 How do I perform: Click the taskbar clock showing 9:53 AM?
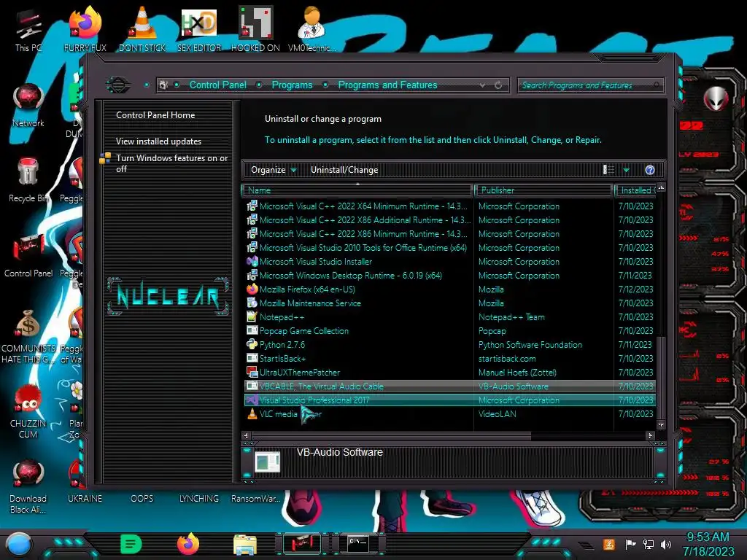[708, 544]
